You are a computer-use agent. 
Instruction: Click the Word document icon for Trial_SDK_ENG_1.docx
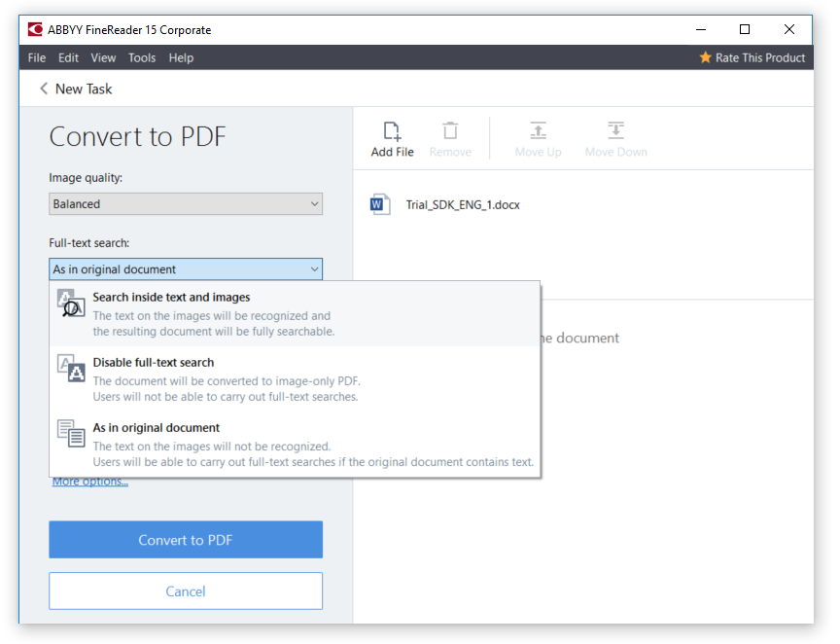380,204
